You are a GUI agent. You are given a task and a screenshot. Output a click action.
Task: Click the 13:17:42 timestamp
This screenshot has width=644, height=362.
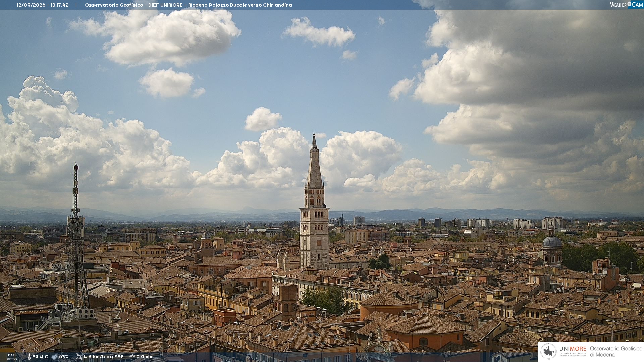[60, 5]
